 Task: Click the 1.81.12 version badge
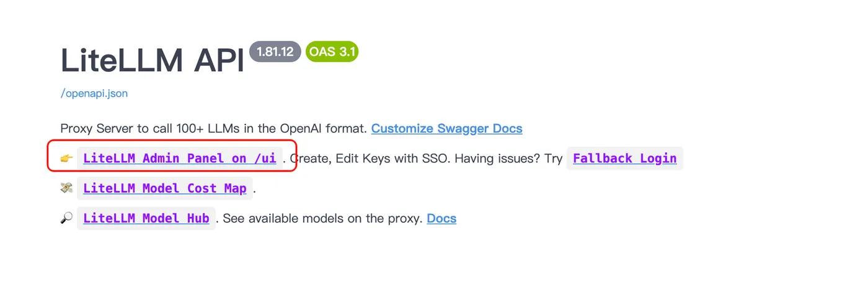275,51
